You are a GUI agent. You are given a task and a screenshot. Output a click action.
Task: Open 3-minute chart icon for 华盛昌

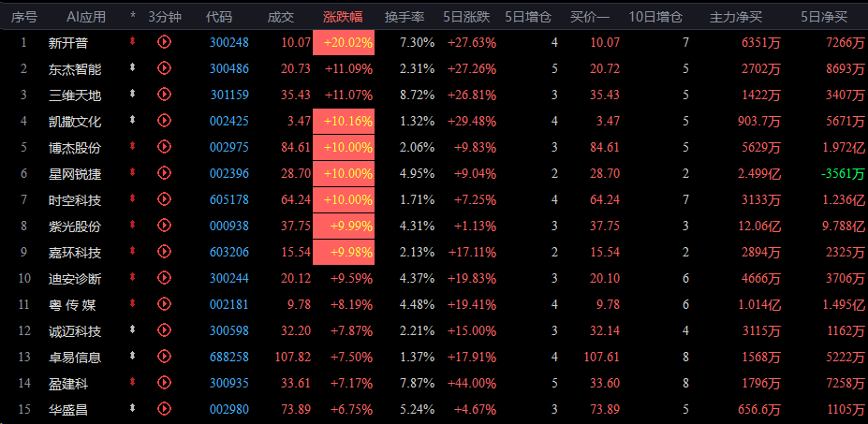pyautogui.click(x=164, y=408)
